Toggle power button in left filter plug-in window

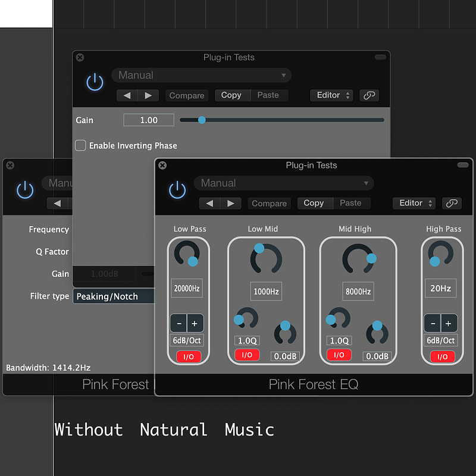pos(25,190)
